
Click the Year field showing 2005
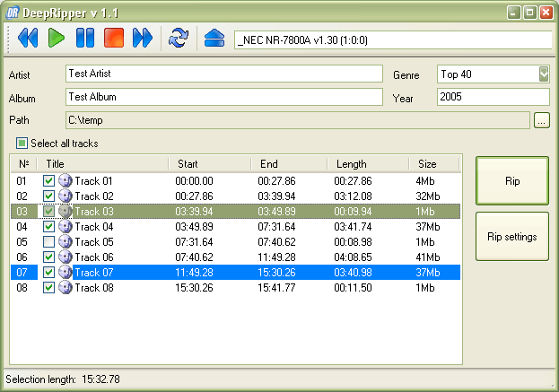[x=493, y=97]
